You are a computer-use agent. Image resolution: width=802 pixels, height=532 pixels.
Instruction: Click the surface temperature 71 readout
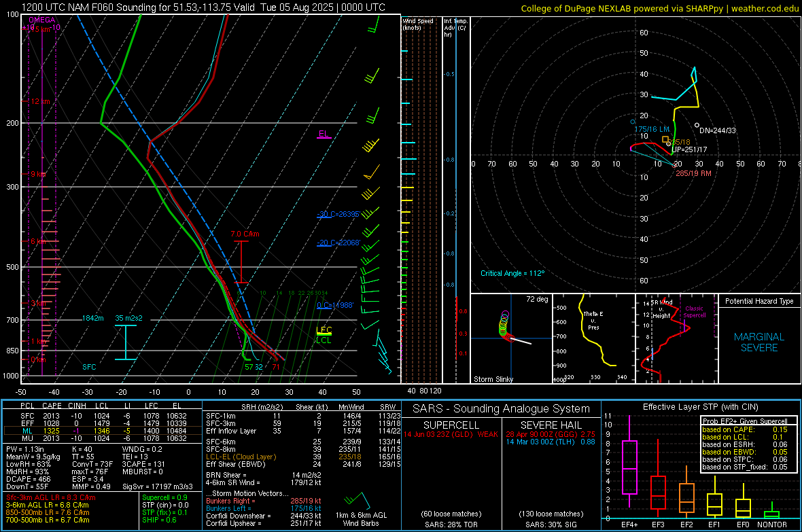[x=276, y=367]
